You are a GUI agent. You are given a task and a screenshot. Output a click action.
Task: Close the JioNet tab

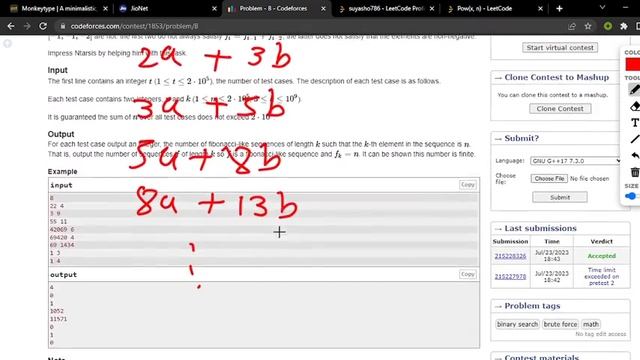click(214, 8)
